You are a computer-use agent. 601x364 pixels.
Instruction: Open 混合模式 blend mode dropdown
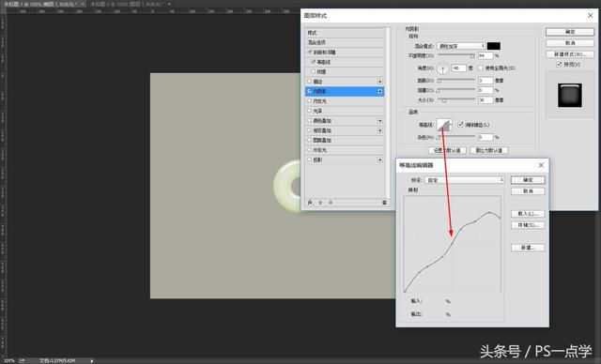461,46
